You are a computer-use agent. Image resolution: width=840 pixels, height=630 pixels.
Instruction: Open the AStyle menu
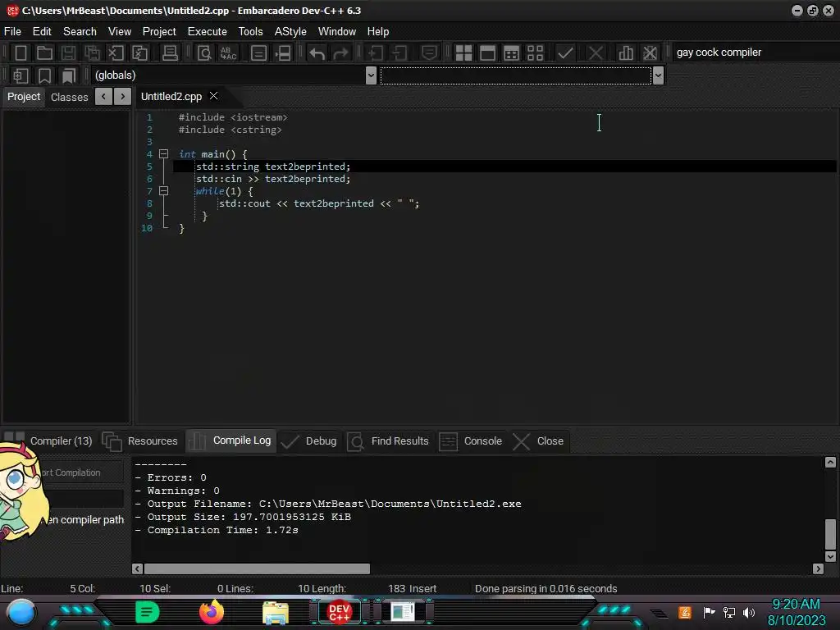(x=290, y=32)
